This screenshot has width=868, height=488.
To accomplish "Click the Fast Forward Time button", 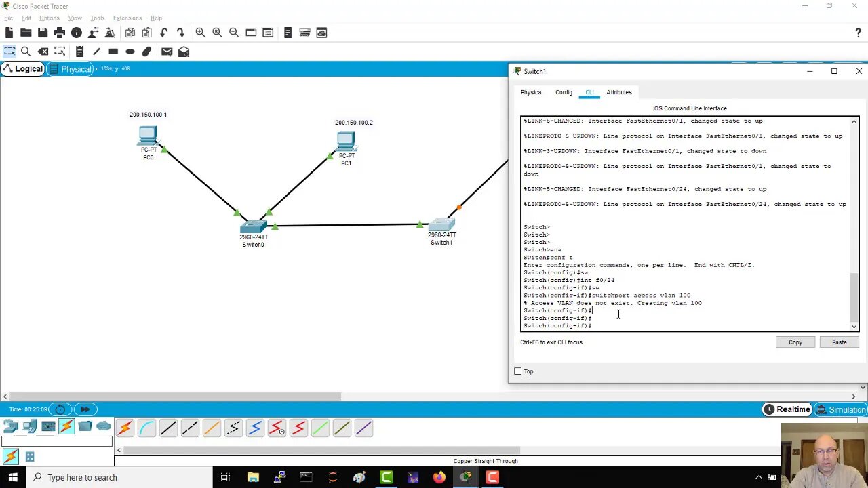I will click(85, 409).
